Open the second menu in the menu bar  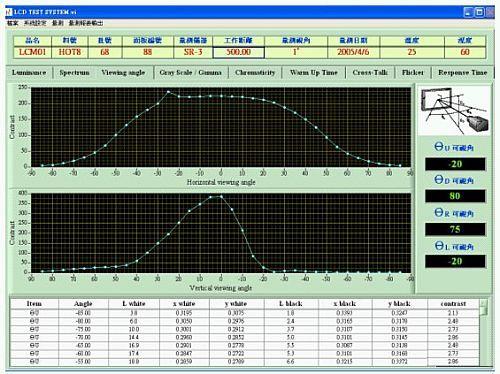(35, 23)
